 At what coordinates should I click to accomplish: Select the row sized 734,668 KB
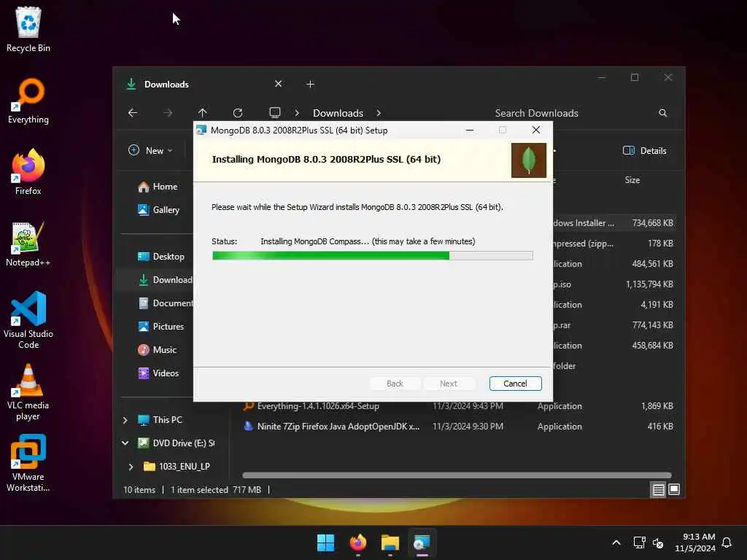(x=614, y=223)
